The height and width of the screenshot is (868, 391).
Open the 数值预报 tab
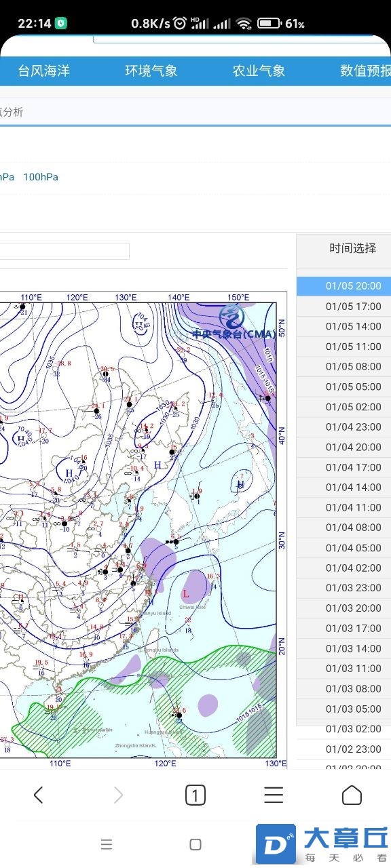point(365,71)
